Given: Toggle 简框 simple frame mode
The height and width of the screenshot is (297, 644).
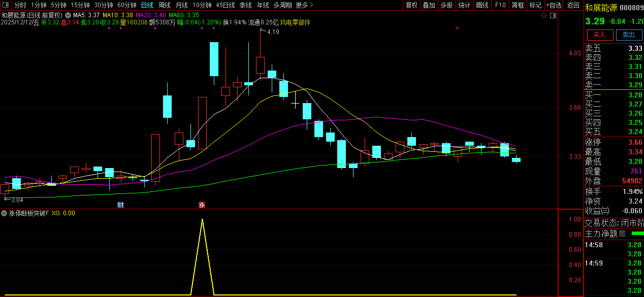Looking at the screenshot, I should (x=518, y=5).
